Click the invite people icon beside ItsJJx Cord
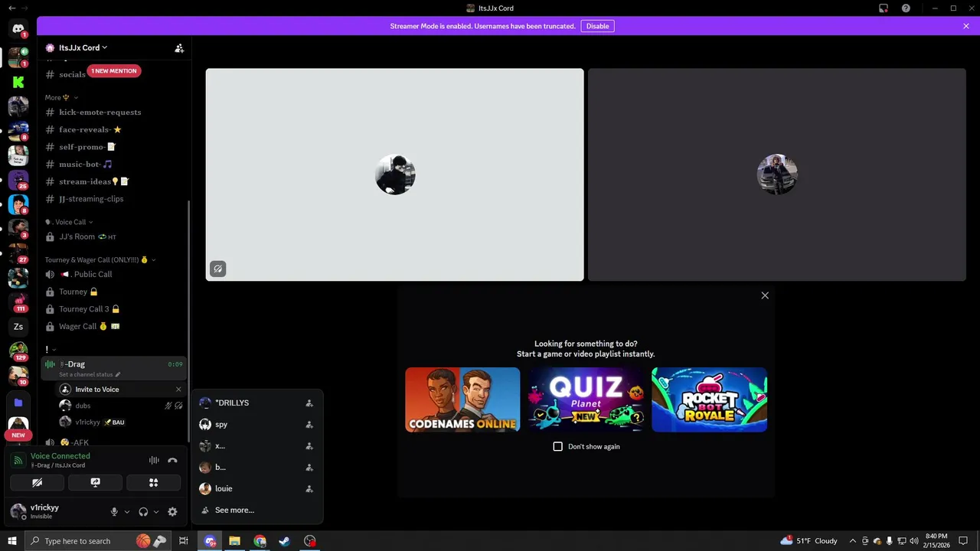This screenshot has height=551, width=980. 179,47
